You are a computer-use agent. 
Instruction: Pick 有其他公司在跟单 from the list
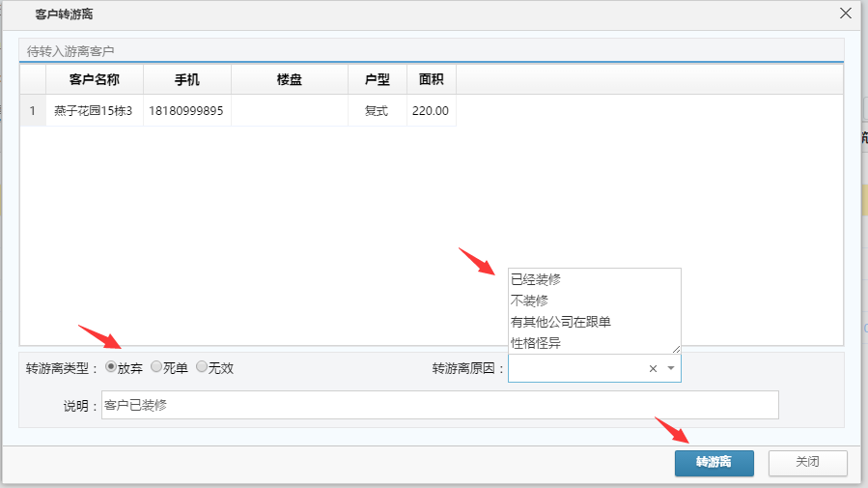(x=561, y=322)
